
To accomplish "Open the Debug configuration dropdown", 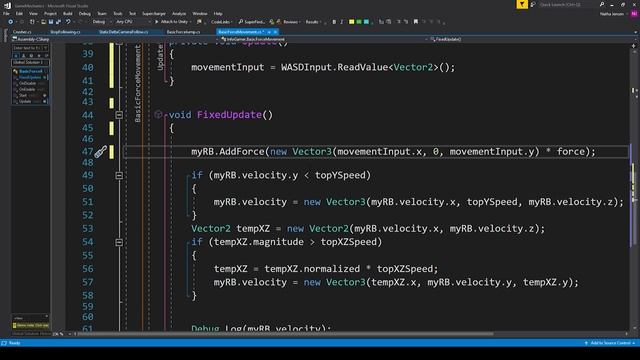I will tap(101, 22).
